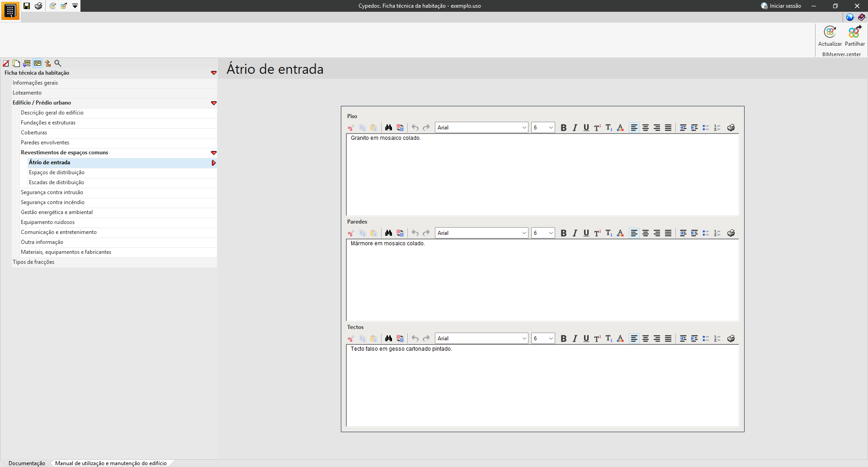Click the yellow list with arrow icon in the tree toolbar
The height and width of the screenshot is (467, 868).
(x=27, y=63)
